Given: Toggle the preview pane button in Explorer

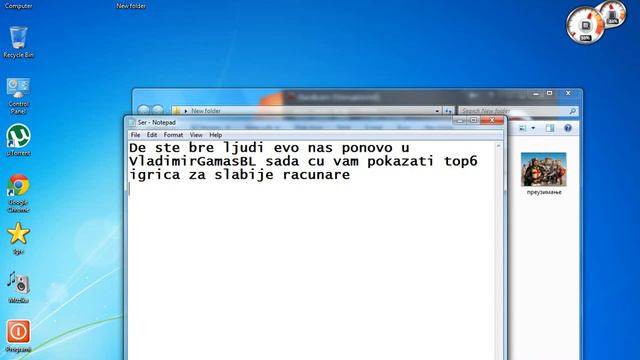Looking at the screenshot, I should pos(550,129).
